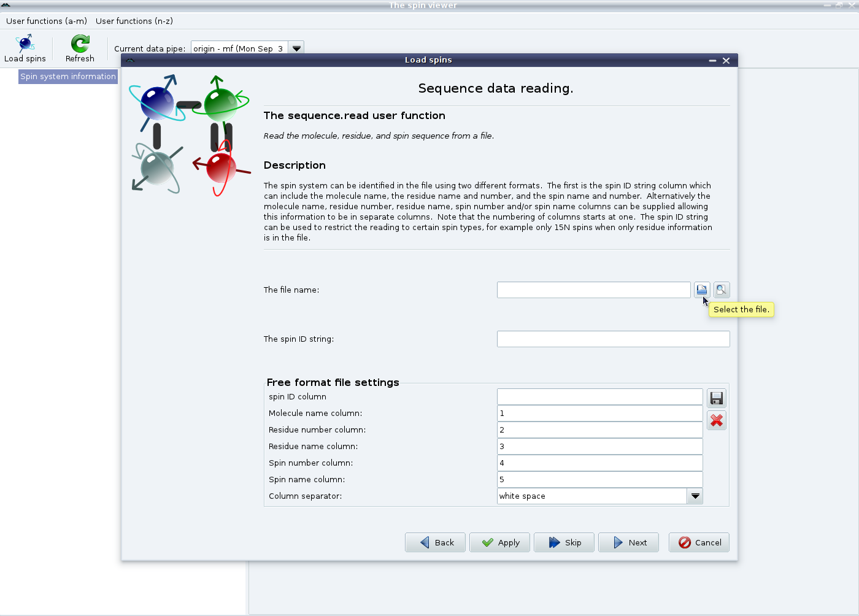Click the Load spins toolbar icon
859x616 pixels.
point(25,48)
